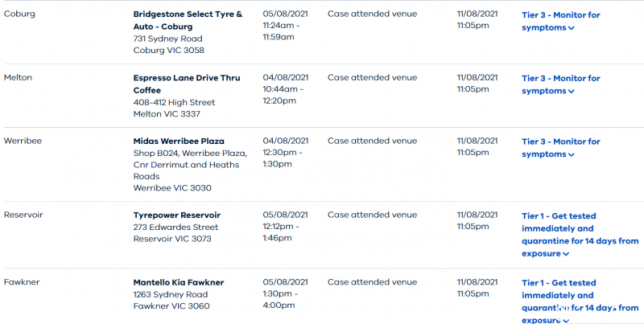Select Tyrepower Reservoir venue name
644x324 pixels.
pos(176,215)
